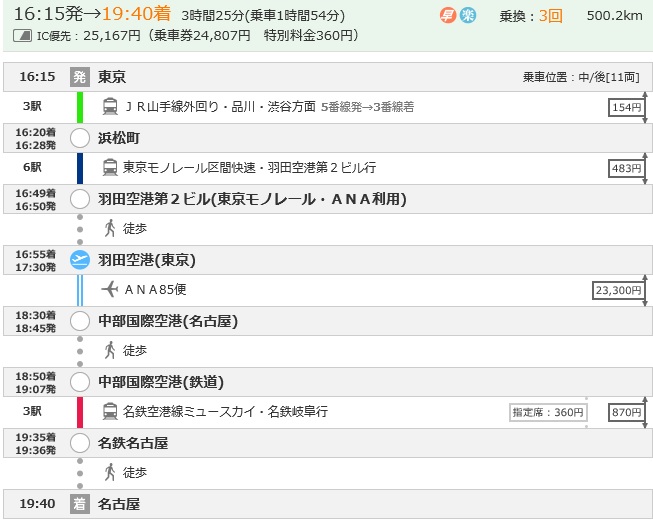The height and width of the screenshot is (527, 653).
Task: Click the 500.2km distance text
Action: [614, 15]
